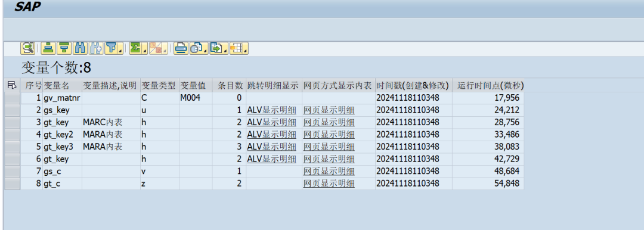Open 网页显示明细 link for gt_c

pyautogui.click(x=329, y=183)
